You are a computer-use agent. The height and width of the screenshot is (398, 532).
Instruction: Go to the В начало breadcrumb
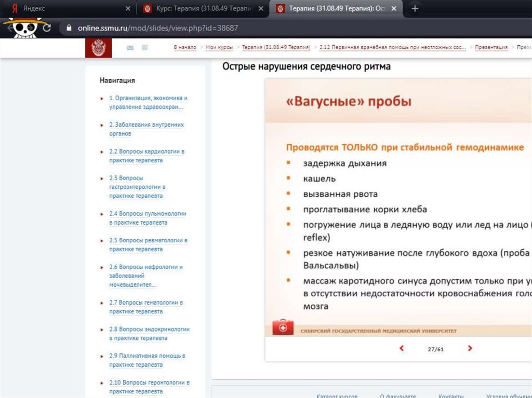(x=185, y=47)
